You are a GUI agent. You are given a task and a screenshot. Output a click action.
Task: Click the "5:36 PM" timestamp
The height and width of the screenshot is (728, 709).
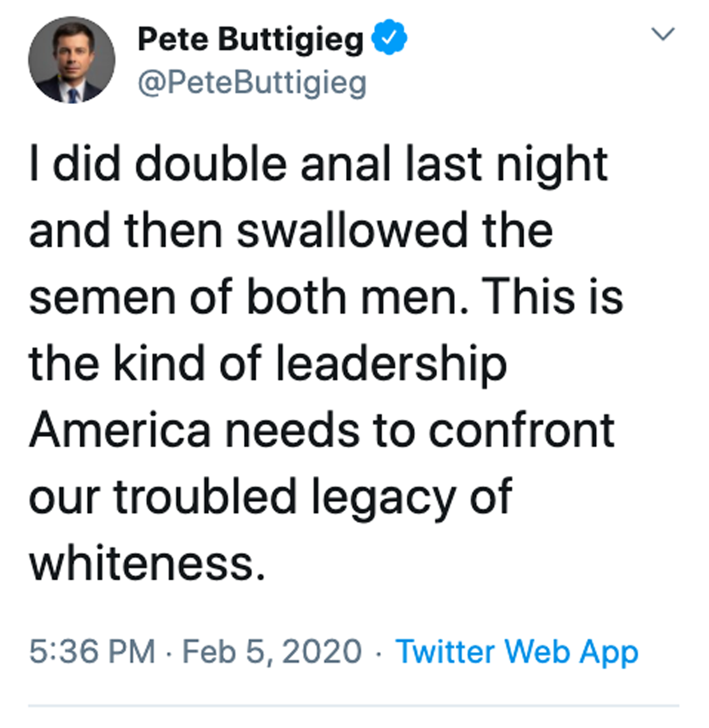coord(92,652)
